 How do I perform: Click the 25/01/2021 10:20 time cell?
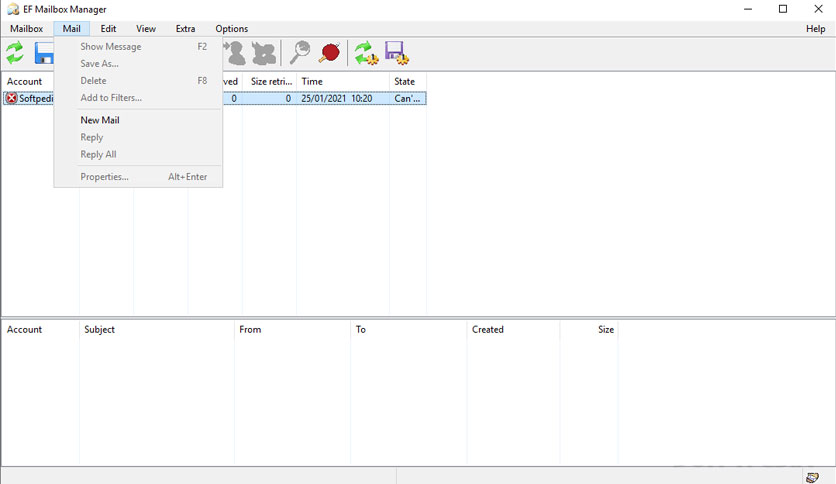[336, 99]
